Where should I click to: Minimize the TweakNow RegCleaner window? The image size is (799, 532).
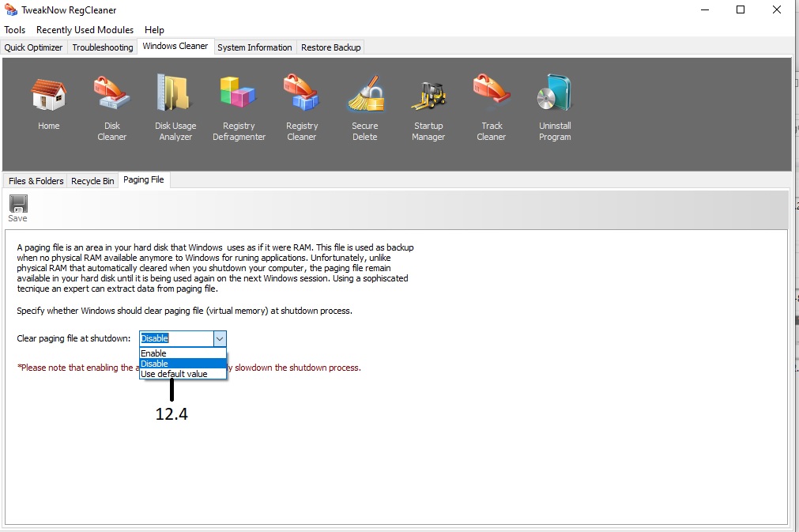pyautogui.click(x=705, y=9)
